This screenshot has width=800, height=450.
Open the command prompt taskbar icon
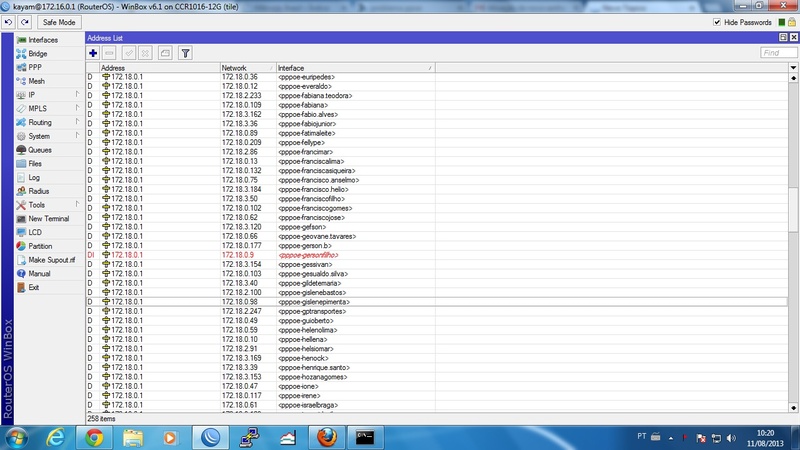(x=365, y=438)
